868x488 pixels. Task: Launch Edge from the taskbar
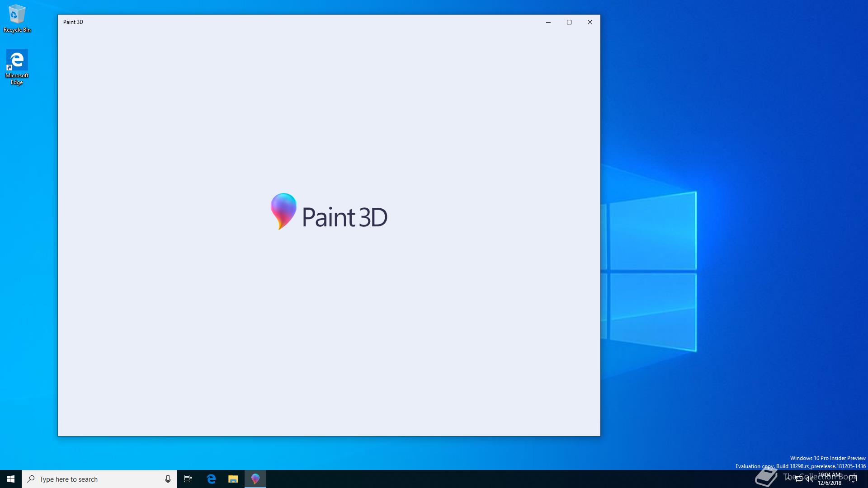point(211,479)
